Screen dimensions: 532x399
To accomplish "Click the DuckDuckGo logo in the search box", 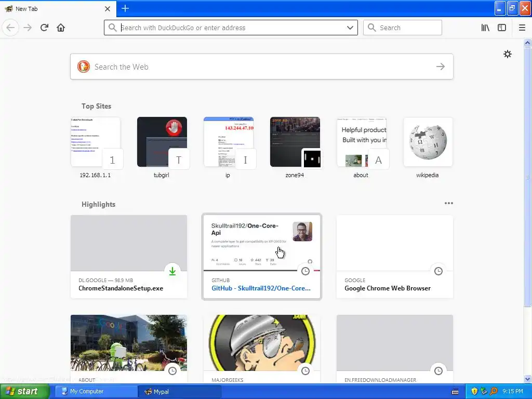I will click(x=84, y=66).
